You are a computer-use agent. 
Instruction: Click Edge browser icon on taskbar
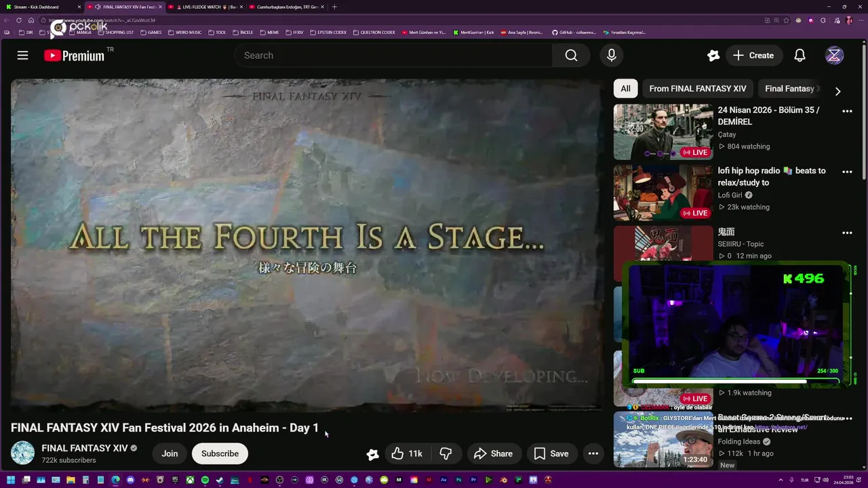point(115,480)
